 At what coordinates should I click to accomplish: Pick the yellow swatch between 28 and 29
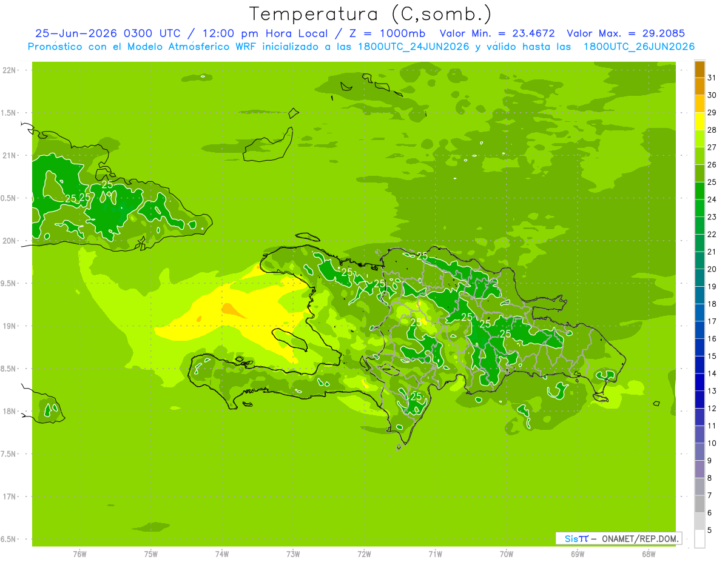click(699, 121)
